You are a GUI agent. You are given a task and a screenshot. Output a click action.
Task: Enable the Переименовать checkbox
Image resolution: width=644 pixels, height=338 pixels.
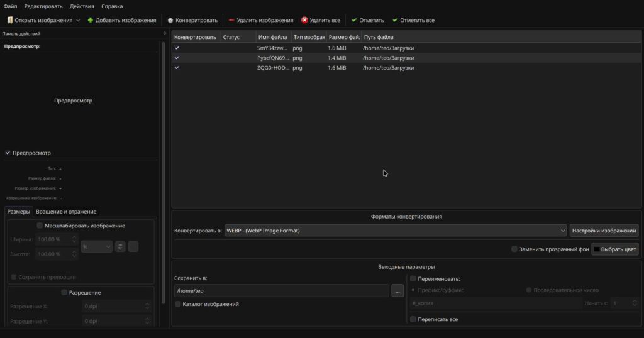pos(413,278)
